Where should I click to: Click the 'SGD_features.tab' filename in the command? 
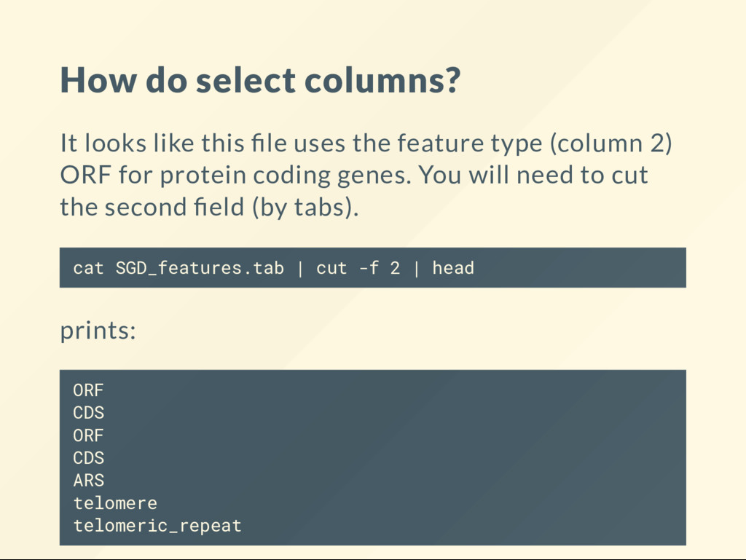200,268
